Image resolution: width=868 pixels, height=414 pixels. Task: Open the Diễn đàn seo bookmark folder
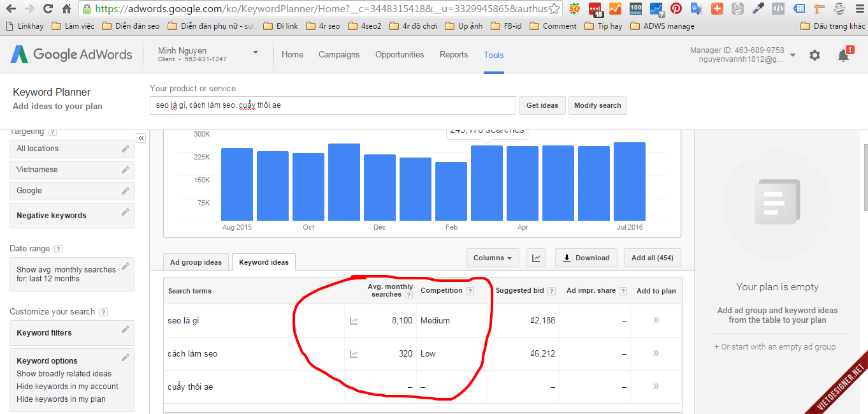tap(131, 26)
